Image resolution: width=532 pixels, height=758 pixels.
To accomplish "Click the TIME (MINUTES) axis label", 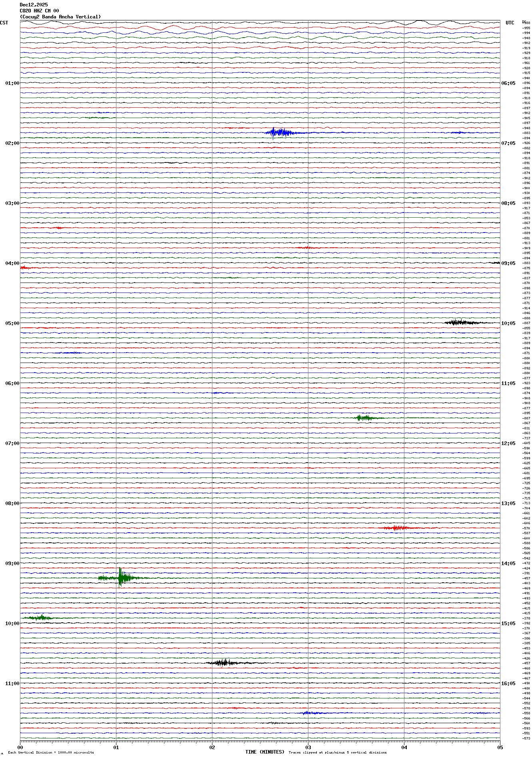I will point(265,752).
